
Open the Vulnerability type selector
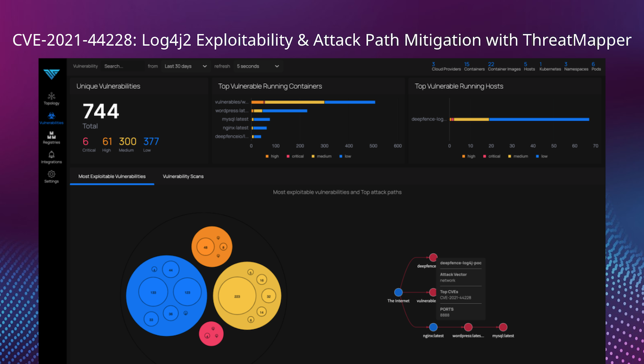point(85,66)
